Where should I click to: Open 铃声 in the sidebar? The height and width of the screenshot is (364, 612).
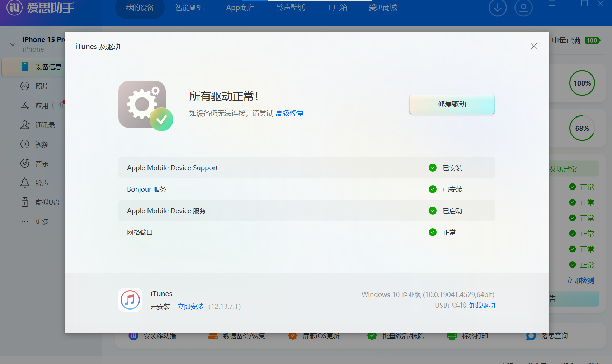34,183
